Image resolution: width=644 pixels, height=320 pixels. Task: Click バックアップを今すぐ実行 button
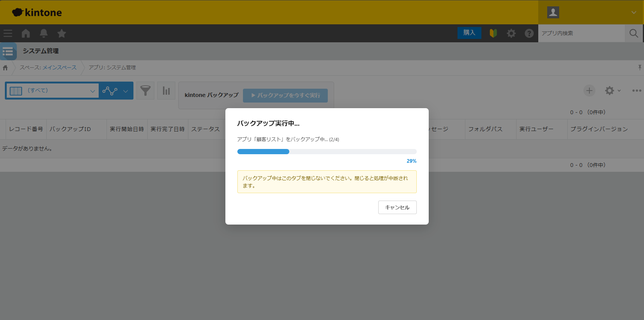[285, 95]
